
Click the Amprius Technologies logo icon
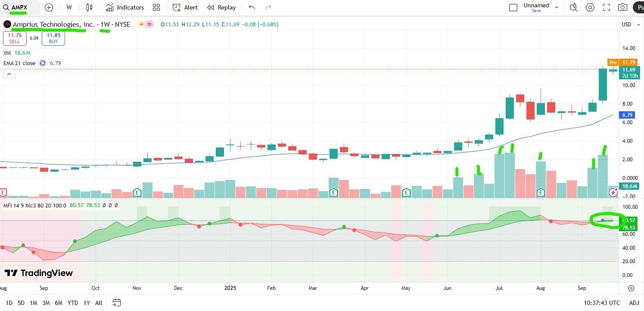(7, 25)
